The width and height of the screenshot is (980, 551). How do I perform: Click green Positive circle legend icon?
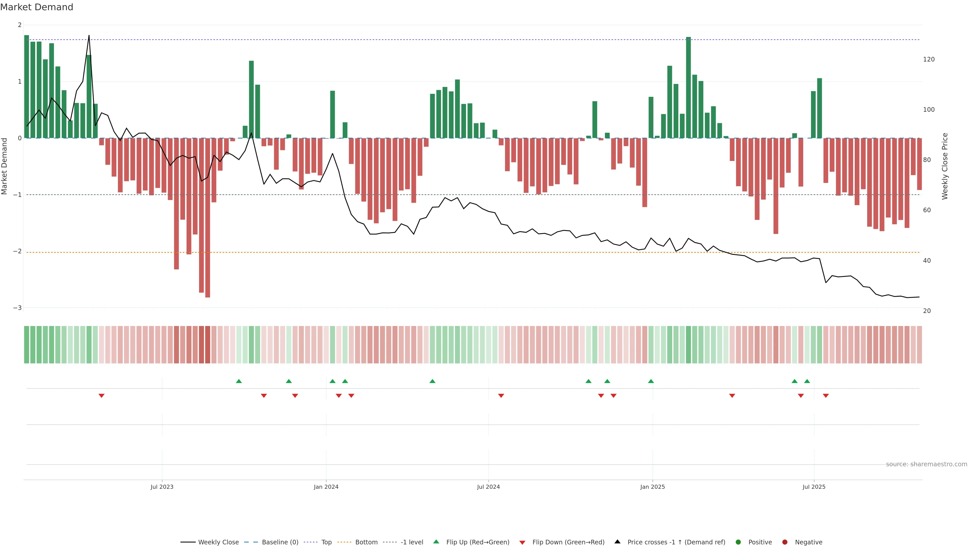tap(738, 542)
